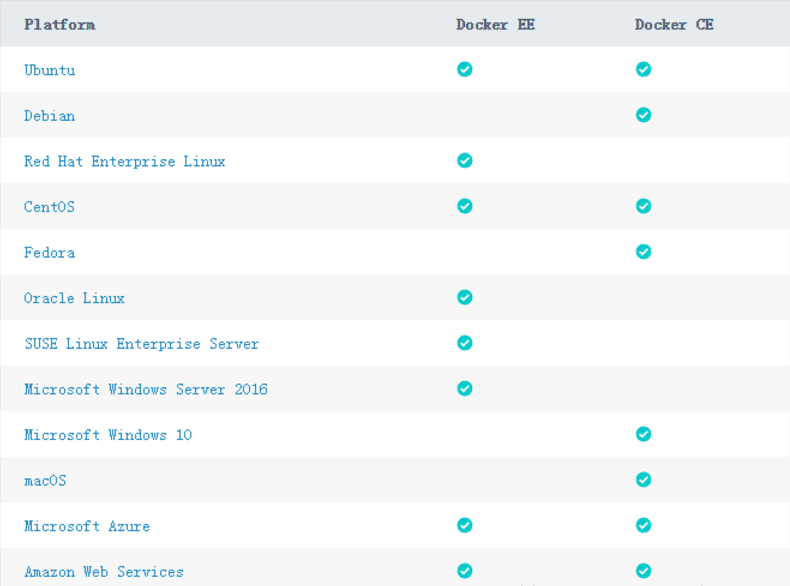Open the macOS platform link
The width and height of the screenshot is (790, 586).
(x=45, y=480)
